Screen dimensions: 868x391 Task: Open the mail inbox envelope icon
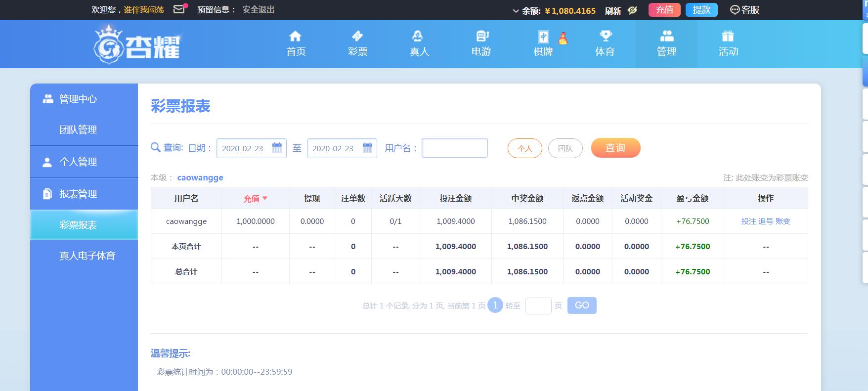[x=180, y=9]
